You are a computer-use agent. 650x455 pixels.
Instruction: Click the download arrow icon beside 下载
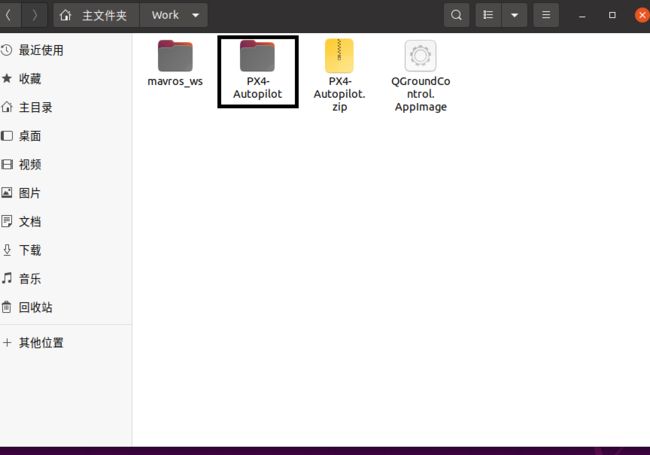click(x=7, y=250)
